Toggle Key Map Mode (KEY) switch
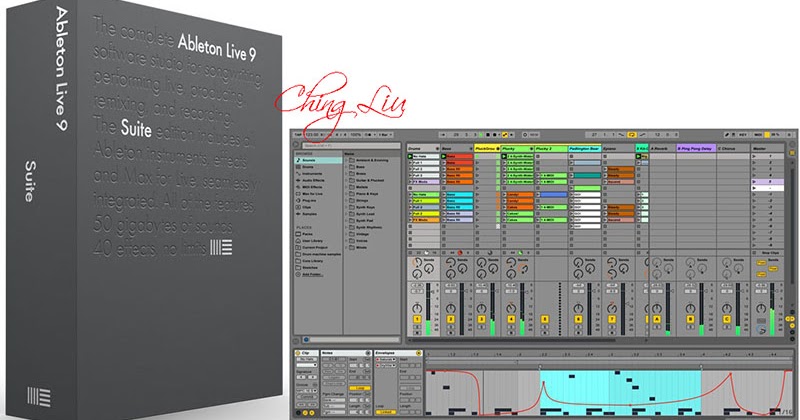800x420 pixels. 743,135
